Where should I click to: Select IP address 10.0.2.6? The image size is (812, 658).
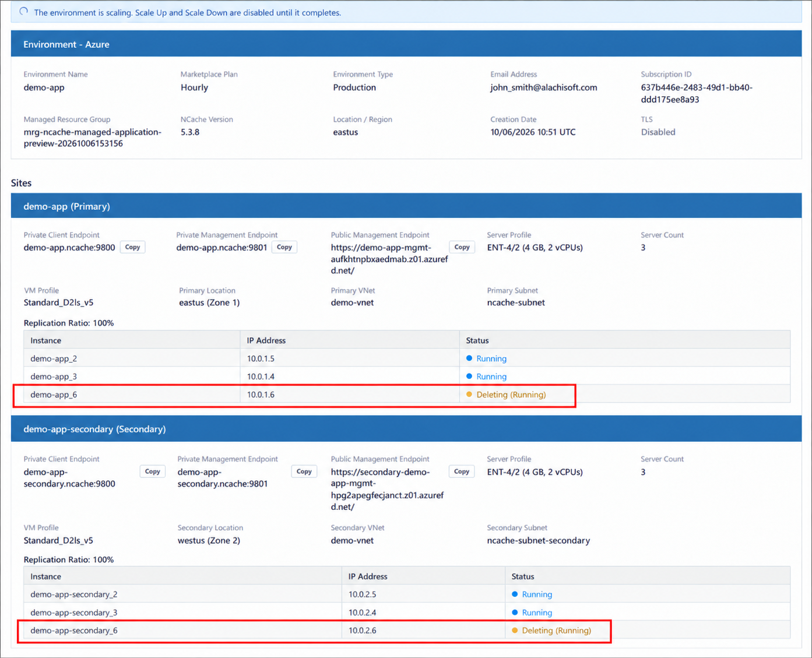pyautogui.click(x=362, y=631)
